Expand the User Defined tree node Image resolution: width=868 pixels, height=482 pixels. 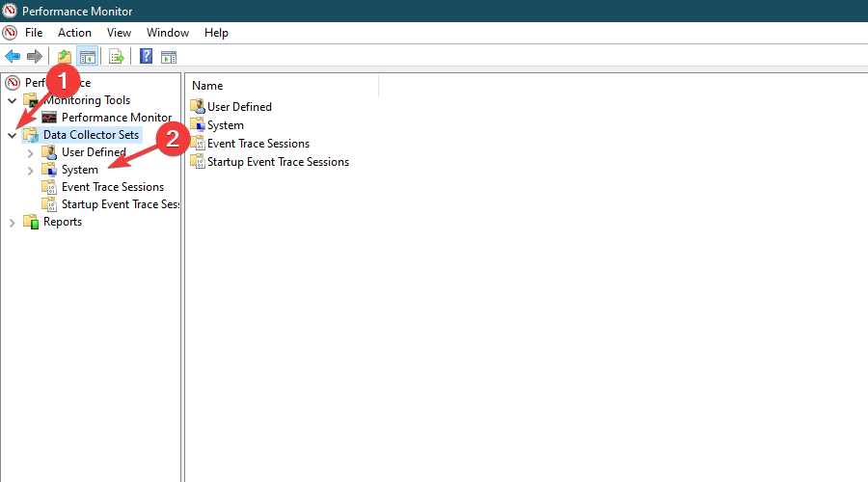[x=31, y=153]
